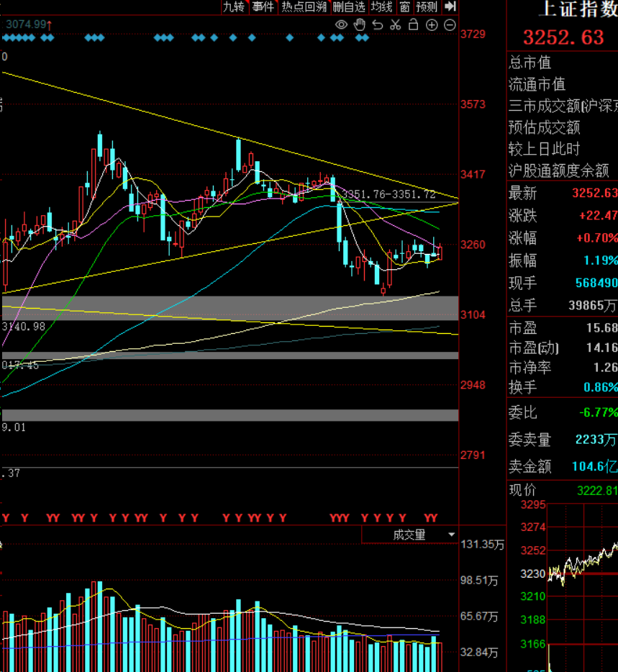The image size is (618, 672).
Task: Click 删自选 to remove from watchlist
Action: tap(349, 6)
